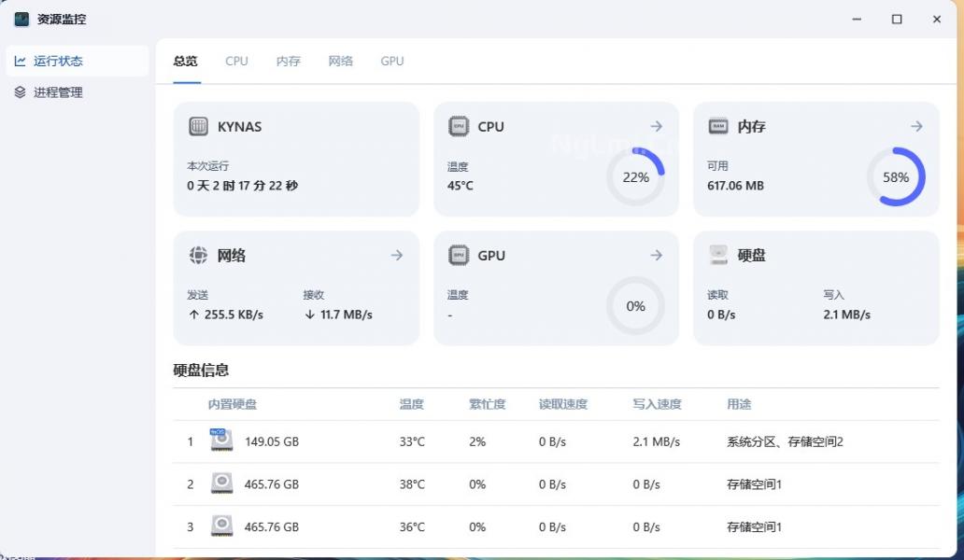Click available memory value 617.06 MB
The height and width of the screenshot is (560, 964).
coord(735,186)
